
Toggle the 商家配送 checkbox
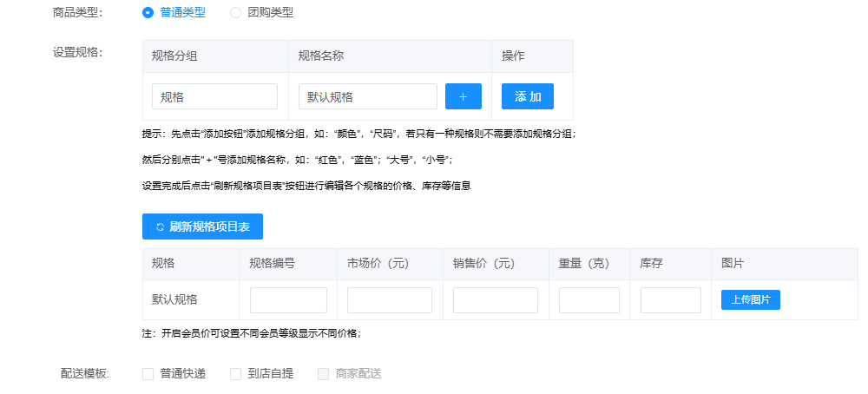pos(323,374)
